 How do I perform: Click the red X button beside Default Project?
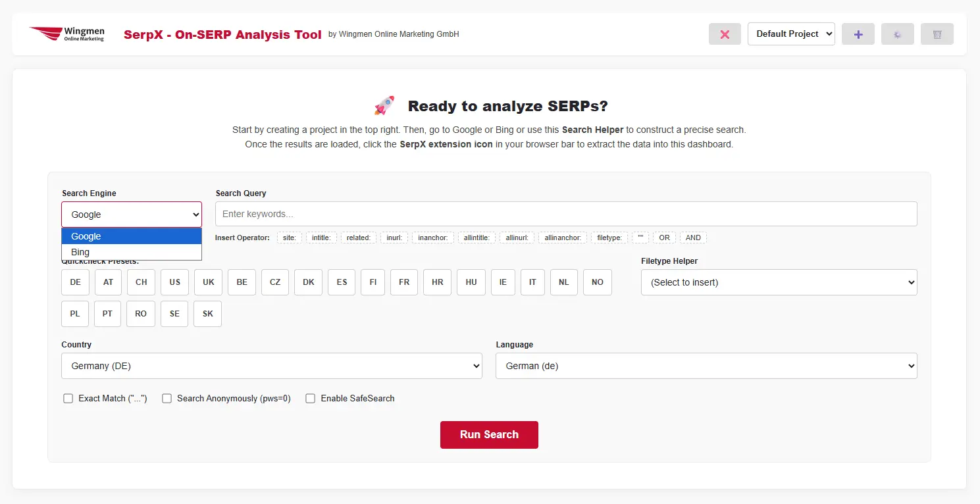pyautogui.click(x=725, y=34)
